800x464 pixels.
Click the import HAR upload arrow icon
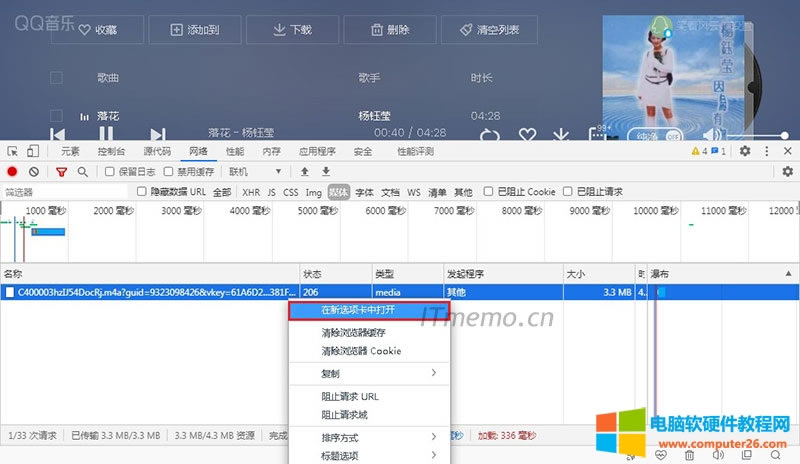pos(305,172)
